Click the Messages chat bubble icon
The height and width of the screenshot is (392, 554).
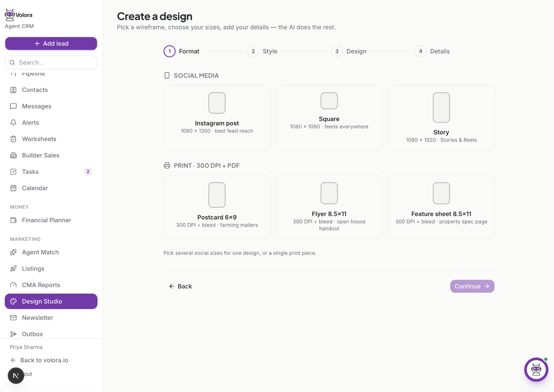tap(13, 106)
